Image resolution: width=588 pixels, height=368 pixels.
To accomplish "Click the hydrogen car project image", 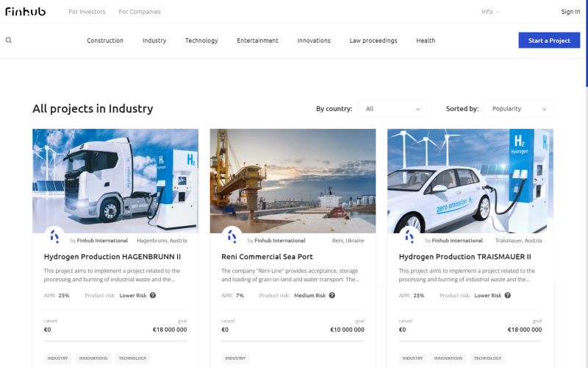I will coord(470,181).
